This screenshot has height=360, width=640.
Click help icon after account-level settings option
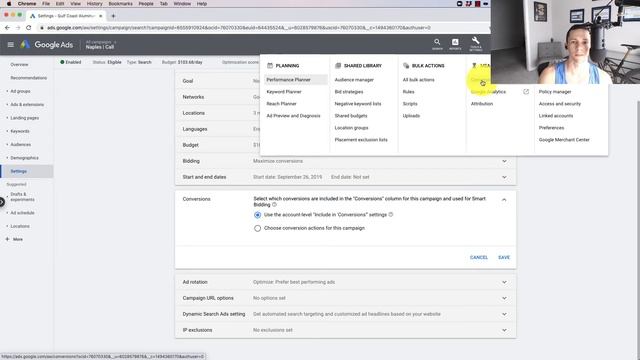391,214
